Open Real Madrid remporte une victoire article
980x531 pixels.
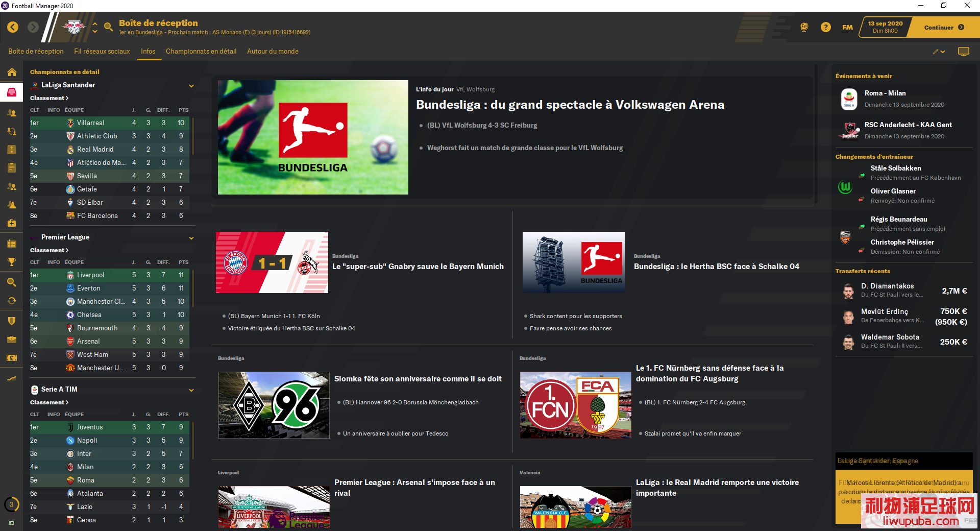coord(717,488)
